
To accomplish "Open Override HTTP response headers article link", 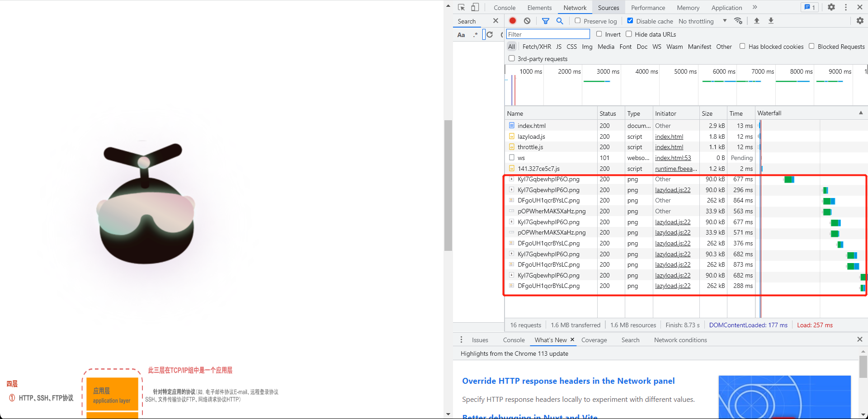I will click(568, 381).
